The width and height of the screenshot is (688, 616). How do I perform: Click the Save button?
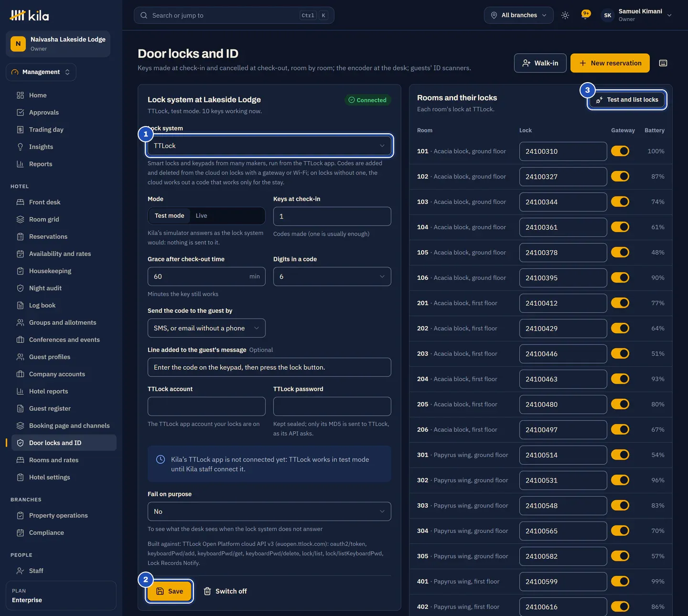(170, 591)
